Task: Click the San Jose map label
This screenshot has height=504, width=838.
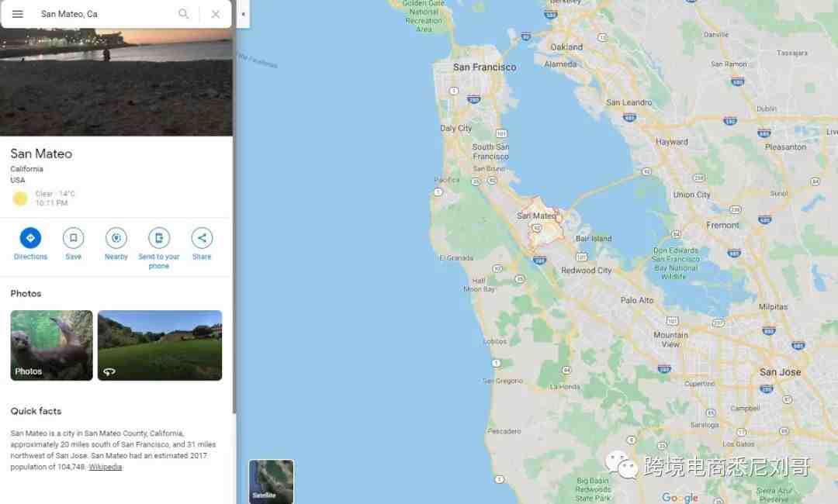Action: [781, 372]
